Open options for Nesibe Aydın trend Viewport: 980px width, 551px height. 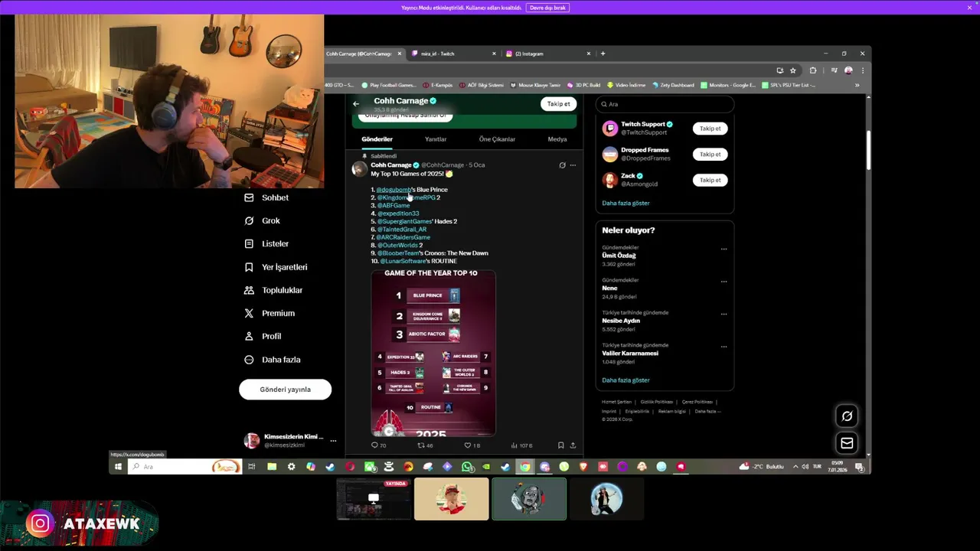point(724,314)
